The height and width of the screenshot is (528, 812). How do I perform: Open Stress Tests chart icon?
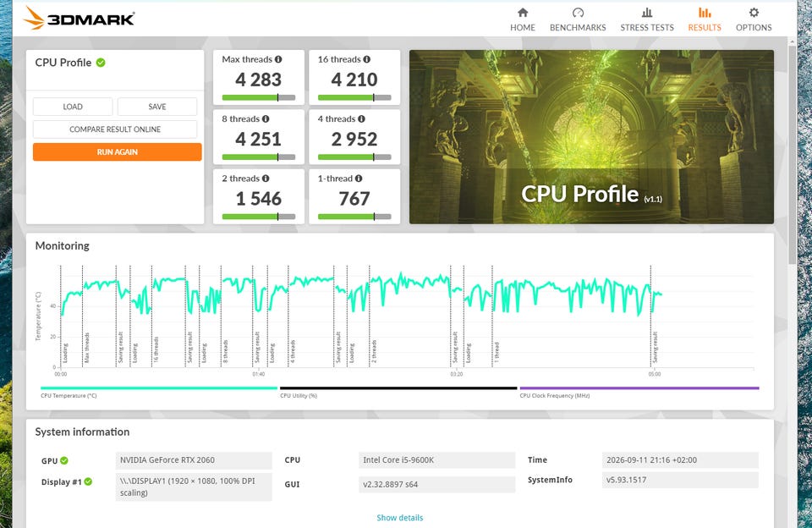[x=647, y=13]
